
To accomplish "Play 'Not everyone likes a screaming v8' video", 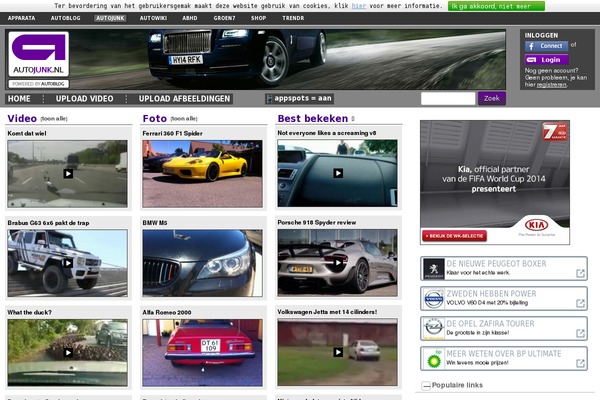I will pyautogui.click(x=338, y=173).
